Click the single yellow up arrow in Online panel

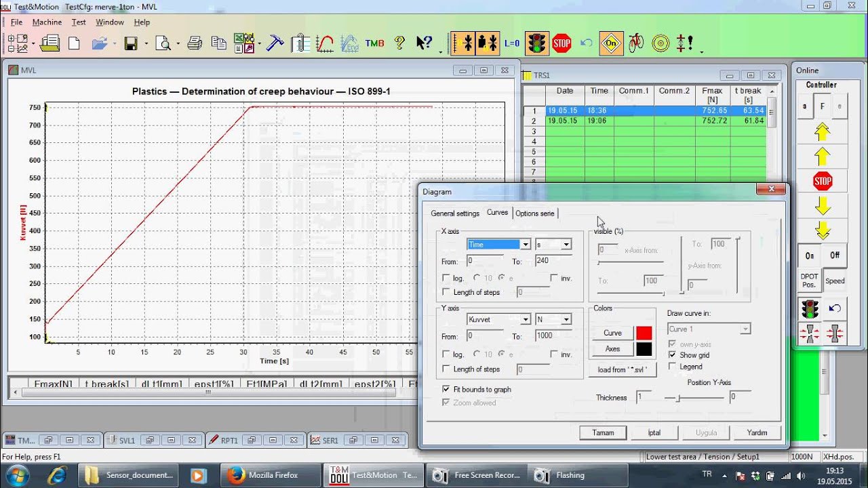tap(822, 156)
